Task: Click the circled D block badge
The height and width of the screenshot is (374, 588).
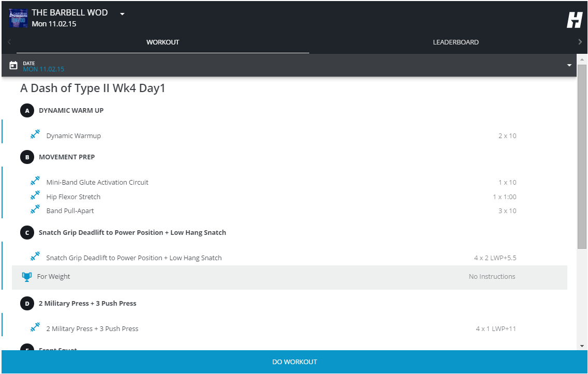Action: [27, 304]
